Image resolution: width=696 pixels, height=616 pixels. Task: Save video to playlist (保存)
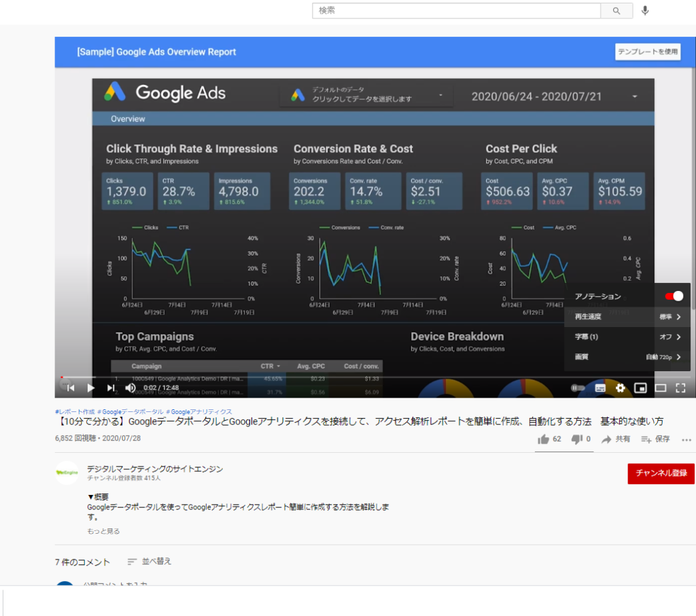[x=655, y=439]
